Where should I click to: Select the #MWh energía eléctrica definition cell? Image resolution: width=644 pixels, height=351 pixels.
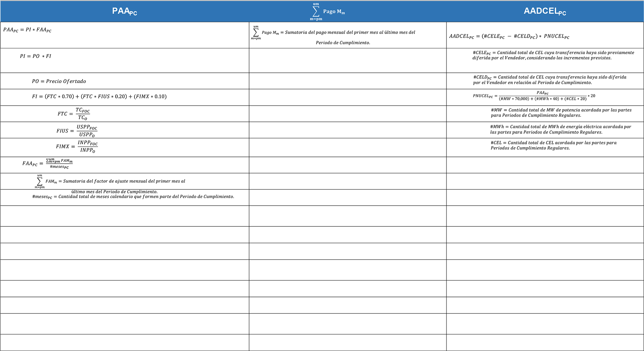click(x=560, y=129)
